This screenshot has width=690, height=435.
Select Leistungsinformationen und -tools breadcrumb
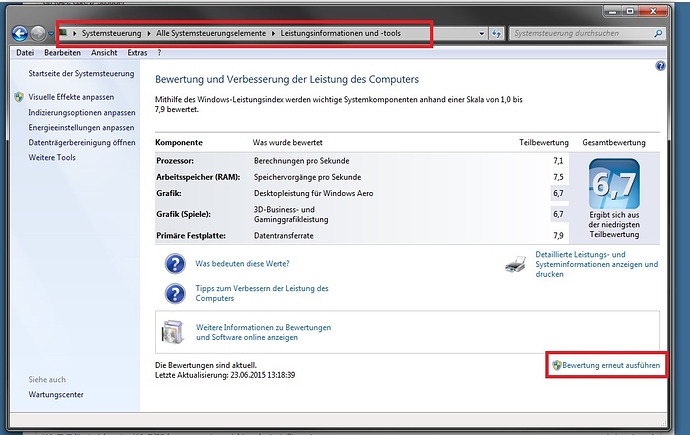tap(341, 33)
